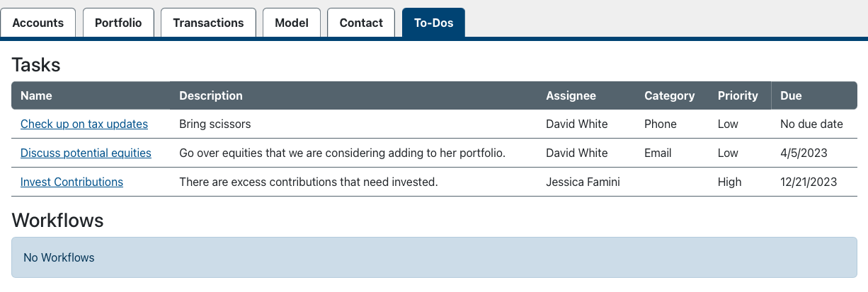Click the To-Dos tab

coord(433,23)
